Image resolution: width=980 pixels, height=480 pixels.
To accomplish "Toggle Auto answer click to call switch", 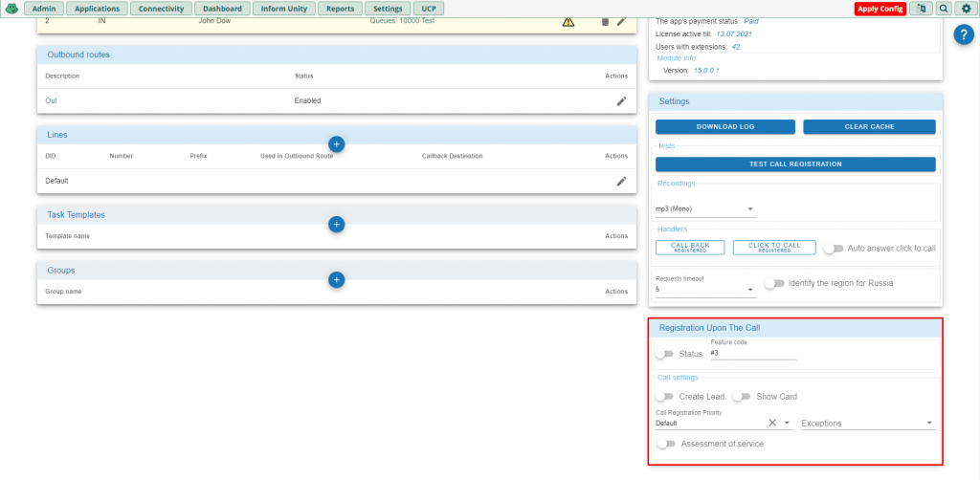I will click(834, 249).
